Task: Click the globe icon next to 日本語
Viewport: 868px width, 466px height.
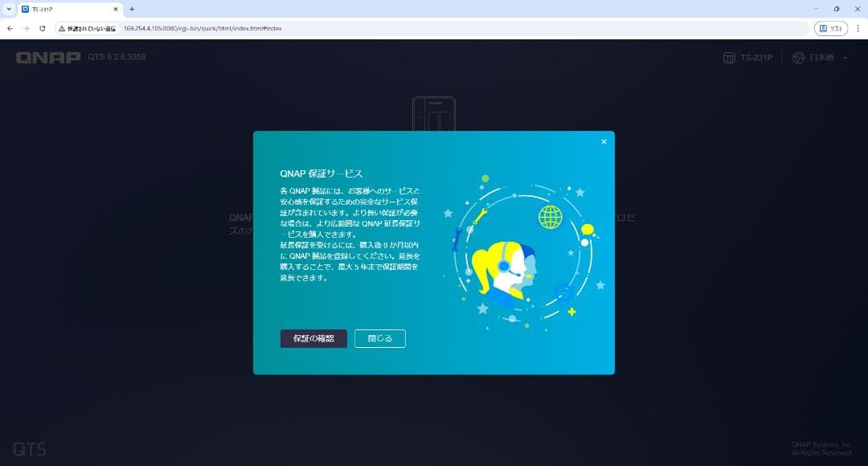Action: (x=798, y=57)
